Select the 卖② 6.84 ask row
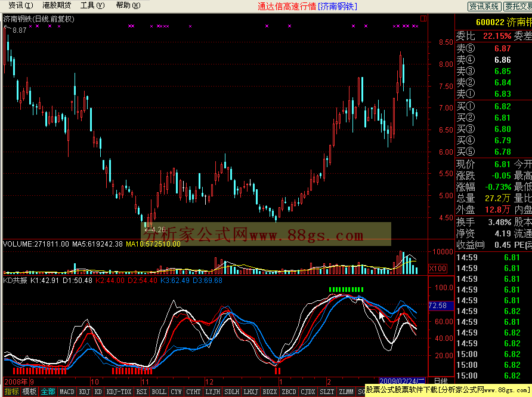Viewport: 532px width, 397px height. [493, 82]
